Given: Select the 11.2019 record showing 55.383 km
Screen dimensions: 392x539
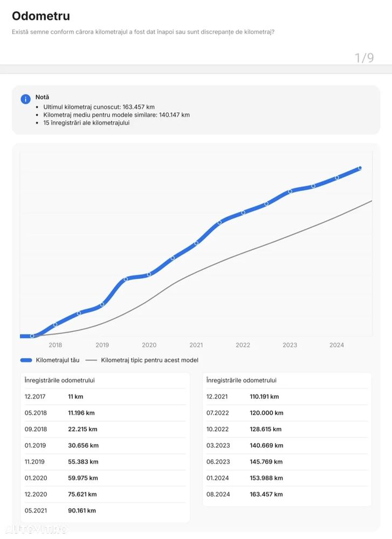Looking at the screenshot, I should 105,462.
